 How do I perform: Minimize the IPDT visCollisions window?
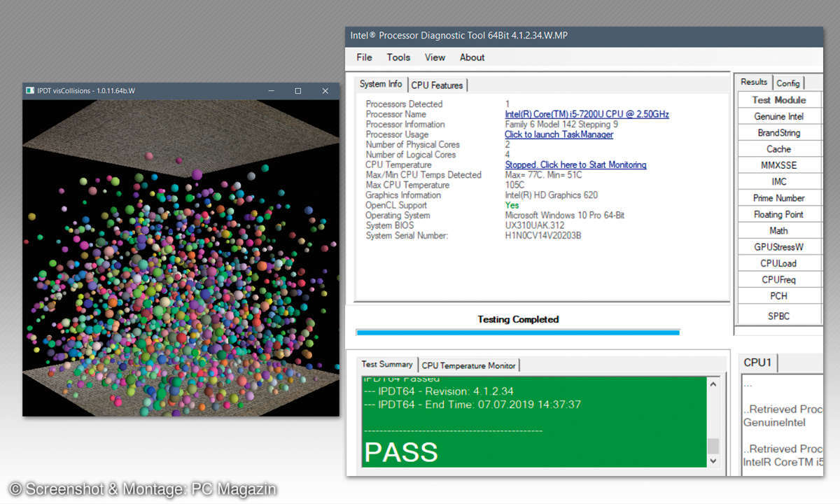pos(271,91)
